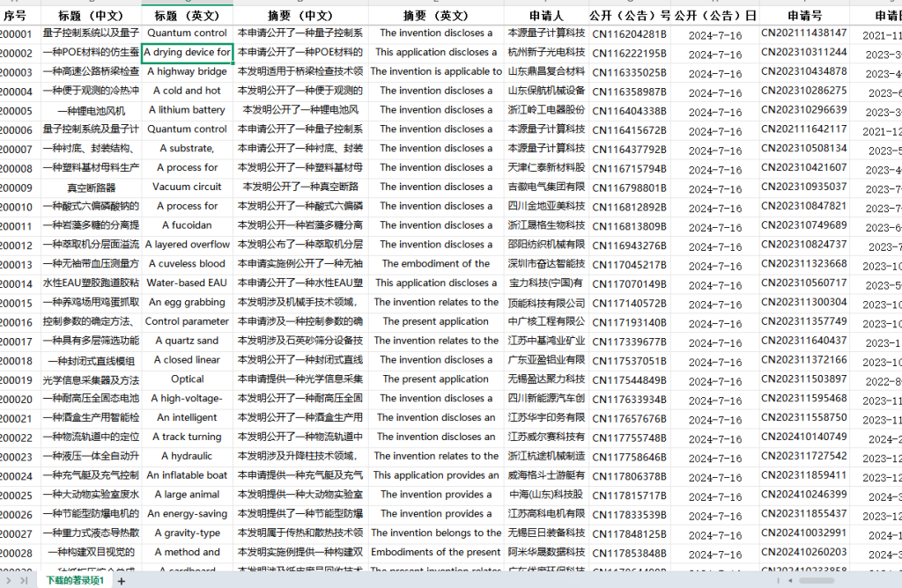Click publication number CN117045217B
This screenshot has height=588, width=902.
point(629,264)
